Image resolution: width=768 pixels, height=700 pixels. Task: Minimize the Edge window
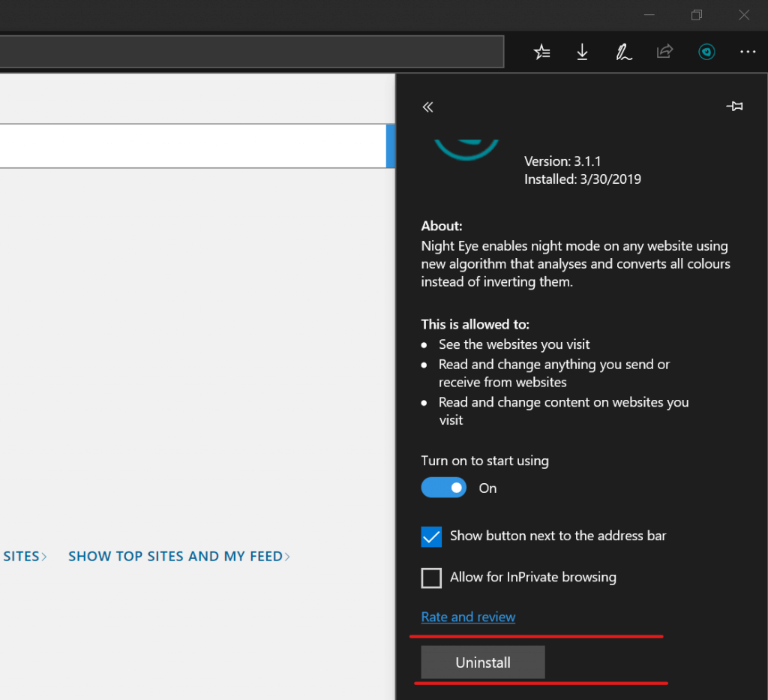click(649, 15)
